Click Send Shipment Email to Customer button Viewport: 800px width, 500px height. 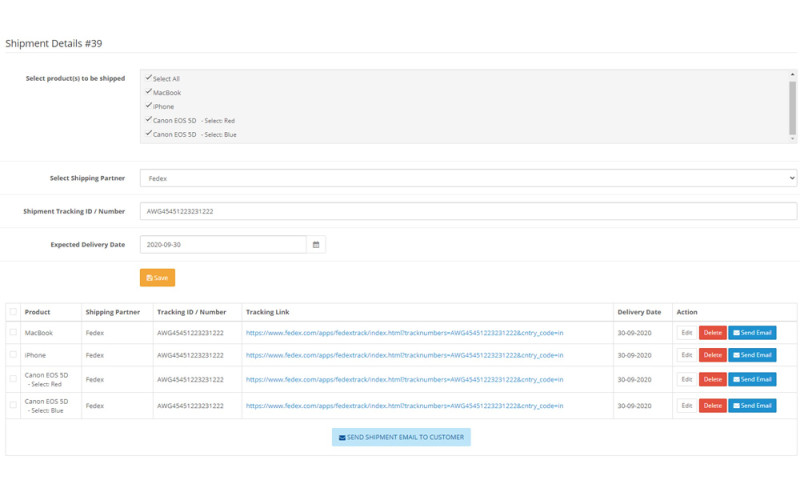click(x=401, y=437)
